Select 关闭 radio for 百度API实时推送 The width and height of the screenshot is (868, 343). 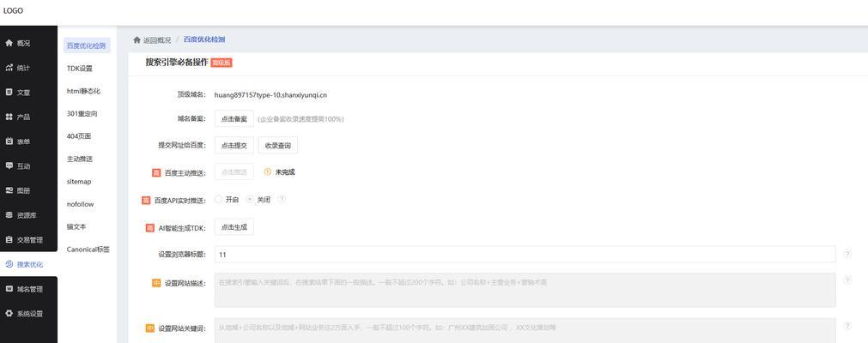coord(250,199)
